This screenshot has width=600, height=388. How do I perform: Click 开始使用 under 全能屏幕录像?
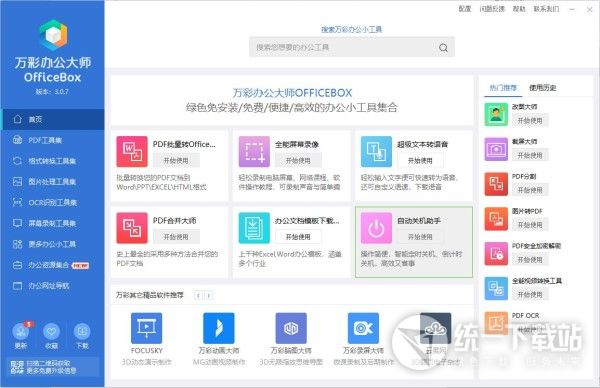coord(298,161)
